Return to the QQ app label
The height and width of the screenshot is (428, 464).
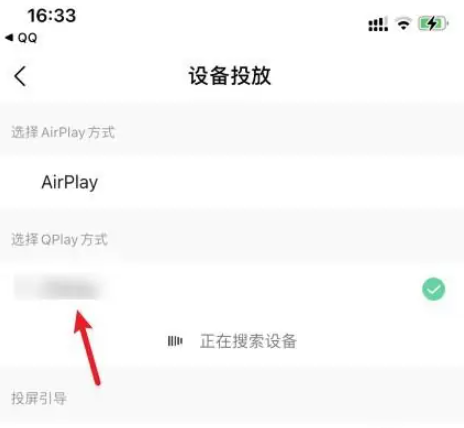click(x=27, y=38)
